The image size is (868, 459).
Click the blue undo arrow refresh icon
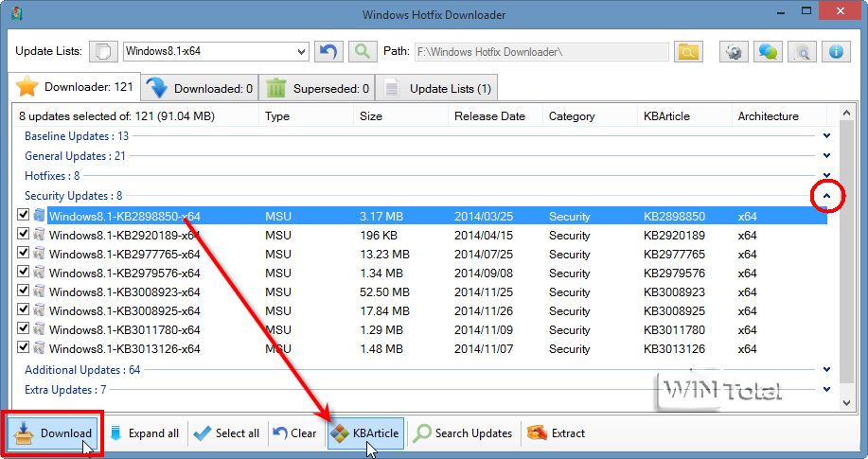point(328,52)
